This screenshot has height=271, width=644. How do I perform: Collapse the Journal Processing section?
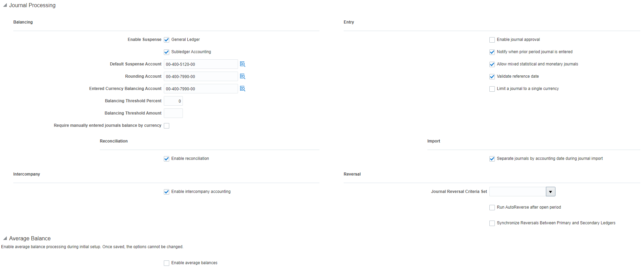click(x=5, y=5)
